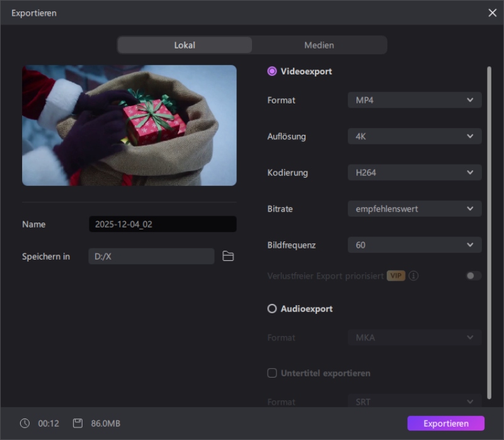Open the Format MP4 dropdown
This screenshot has width=504, height=440.
(x=415, y=100)
